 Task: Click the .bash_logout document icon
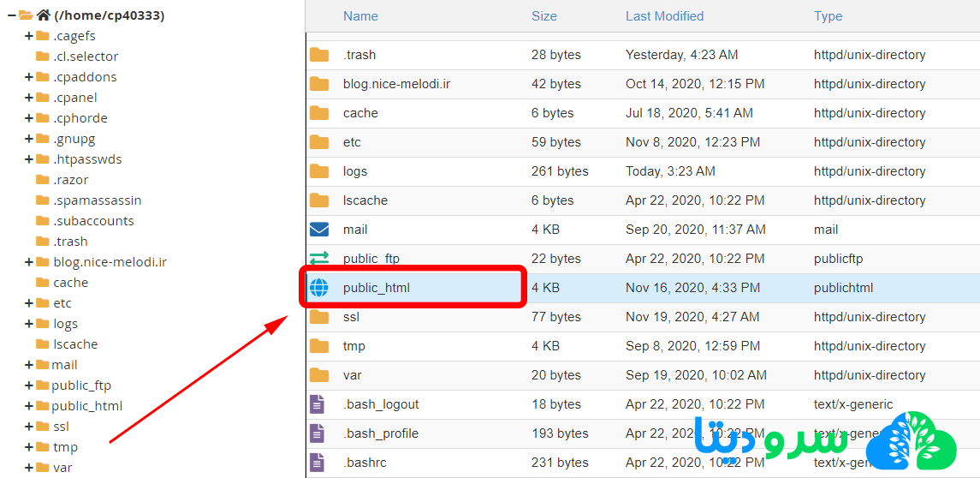(318, 404)
